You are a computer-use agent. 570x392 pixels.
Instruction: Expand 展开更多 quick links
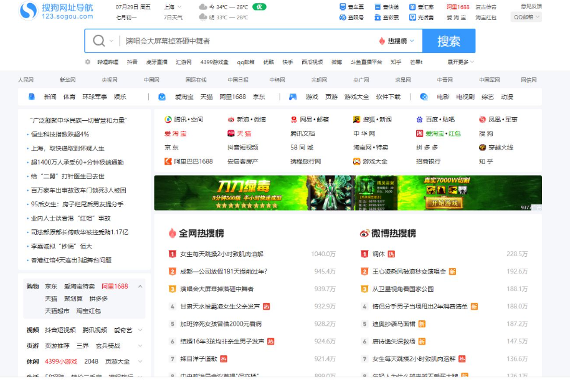click(x=460, y=62)
